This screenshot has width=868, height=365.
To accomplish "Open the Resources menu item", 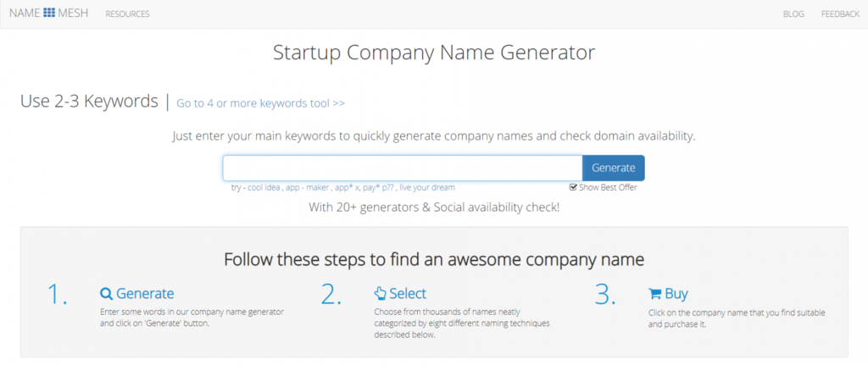I will tap(127, 14).
